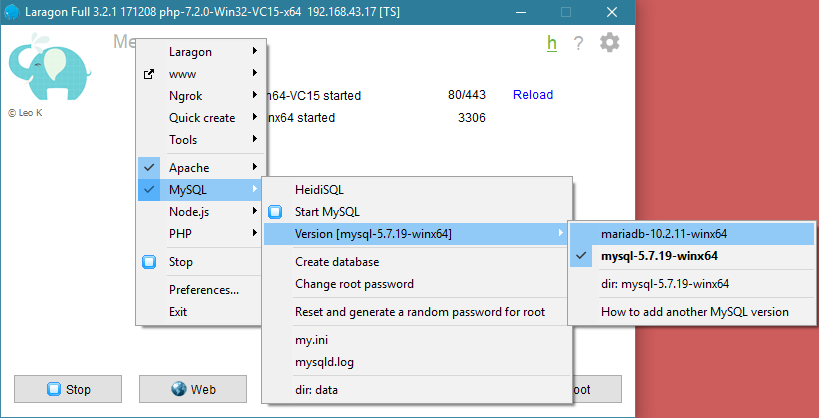This screenshot has width=819, height=418.
Task: Click the external-link icon beside www
Action: pos(149,74)
